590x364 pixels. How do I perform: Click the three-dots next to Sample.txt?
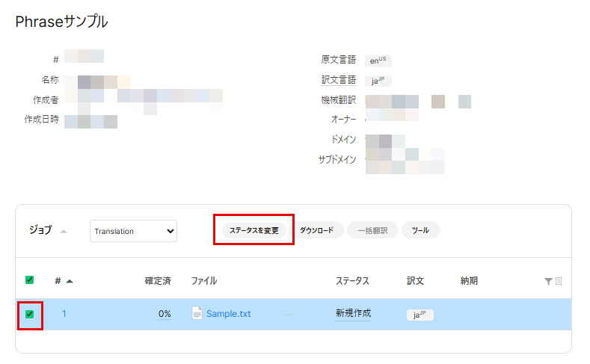click(288, 314)
